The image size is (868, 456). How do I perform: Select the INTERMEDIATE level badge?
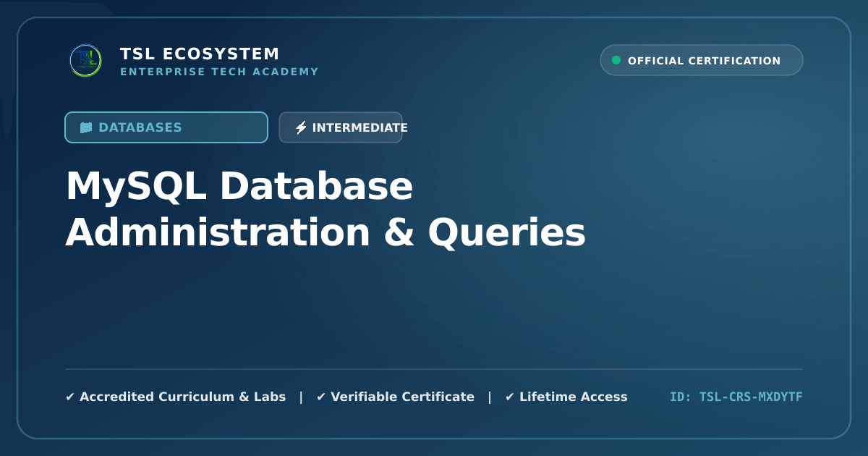coord(341,127)
